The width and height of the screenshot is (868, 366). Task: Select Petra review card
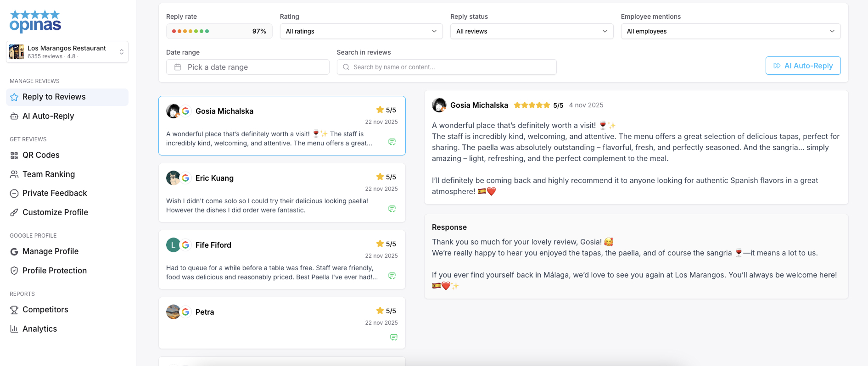coord(282,323)
